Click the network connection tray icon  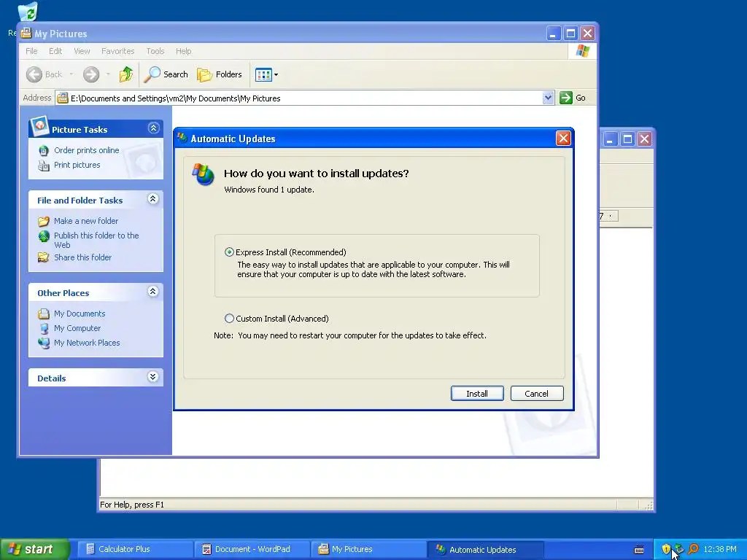tap(679, 549)
